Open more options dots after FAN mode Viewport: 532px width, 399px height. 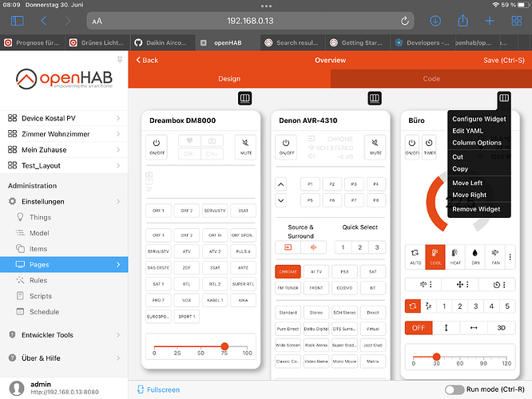(510, 257)
